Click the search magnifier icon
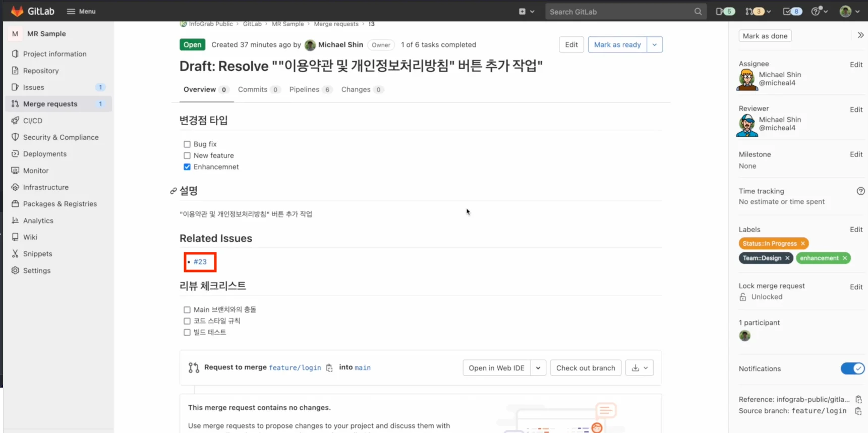Screen dimensions: 868x433 pos(698,12)
